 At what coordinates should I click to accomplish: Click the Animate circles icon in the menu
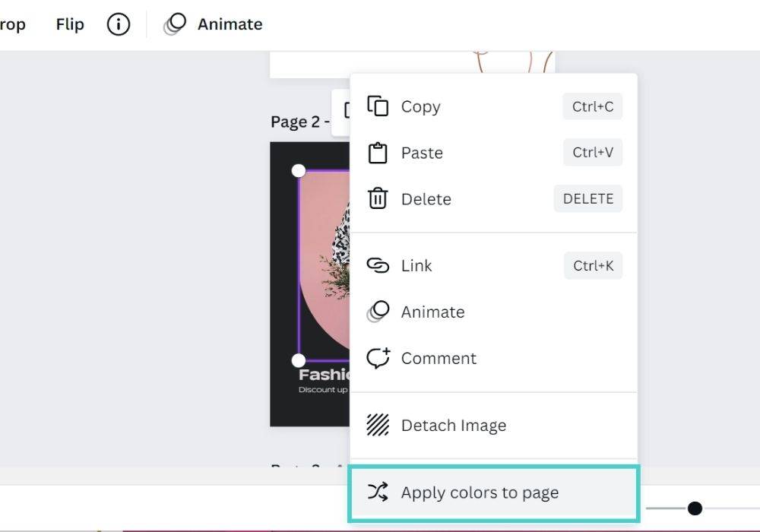point(378,312)
